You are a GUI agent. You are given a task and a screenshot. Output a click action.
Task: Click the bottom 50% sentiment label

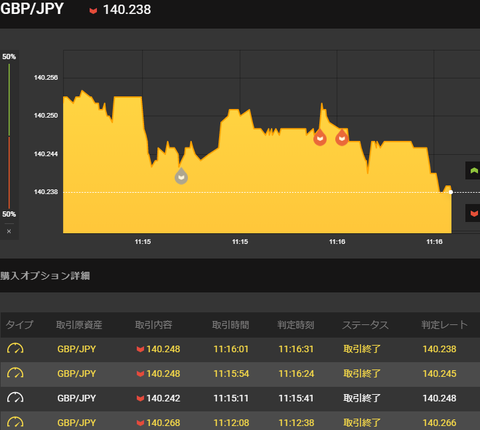pyautogui.click(x=9, y=214)
